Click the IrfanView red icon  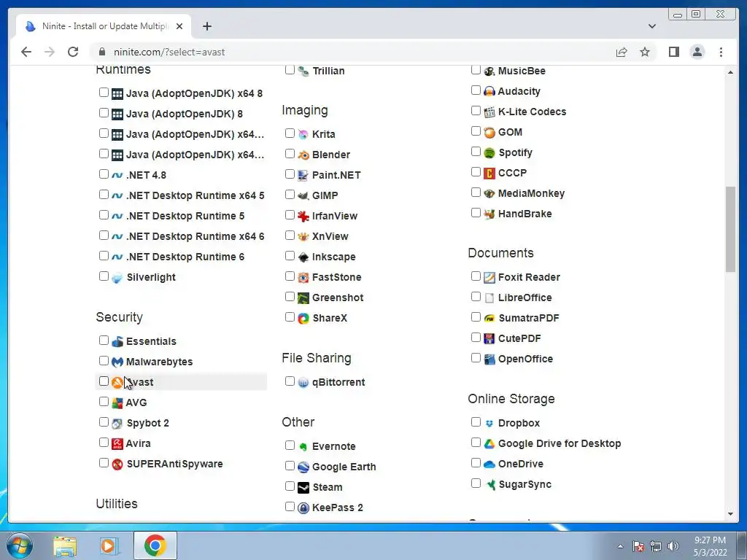click(x=303, y=216)
